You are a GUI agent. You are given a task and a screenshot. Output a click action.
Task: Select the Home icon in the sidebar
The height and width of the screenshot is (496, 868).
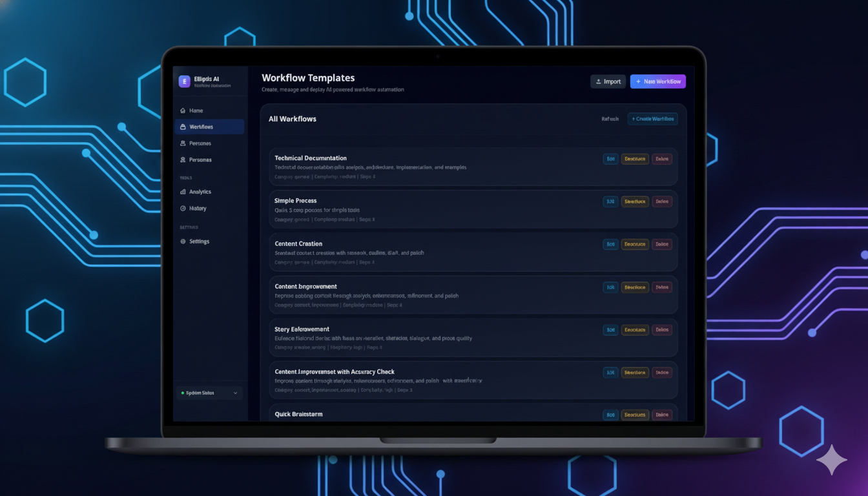[183, 110]
